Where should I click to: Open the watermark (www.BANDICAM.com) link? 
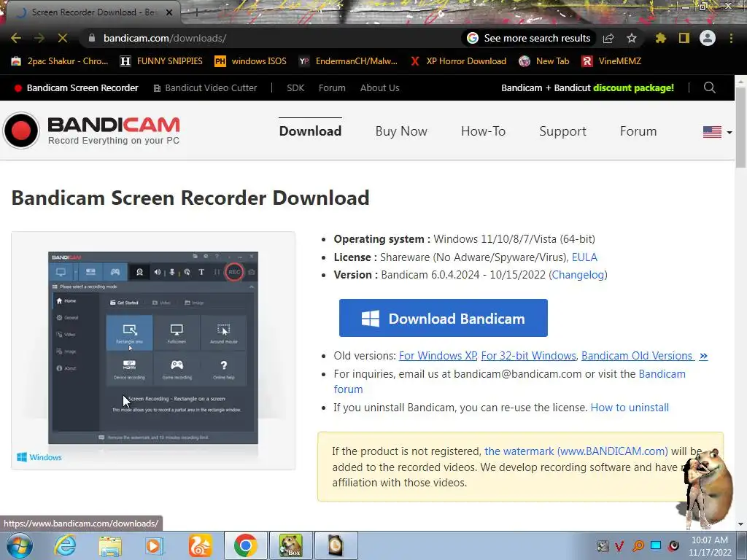click(576, 451)
